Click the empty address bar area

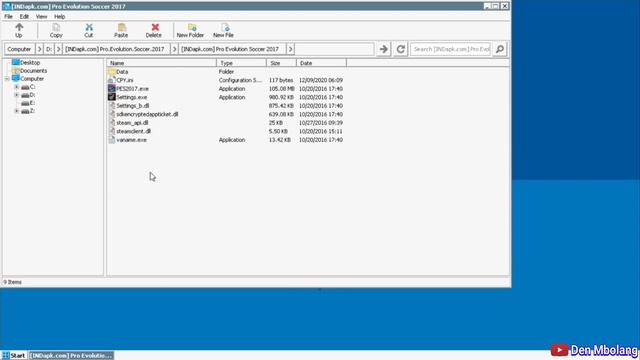pyautogui.click(x=334, y=49)
